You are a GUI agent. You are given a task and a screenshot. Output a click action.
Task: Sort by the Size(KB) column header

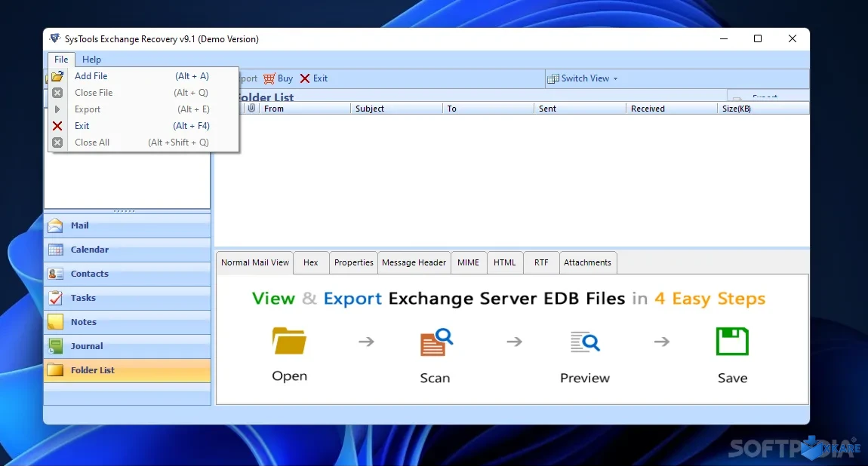(763, 109)
